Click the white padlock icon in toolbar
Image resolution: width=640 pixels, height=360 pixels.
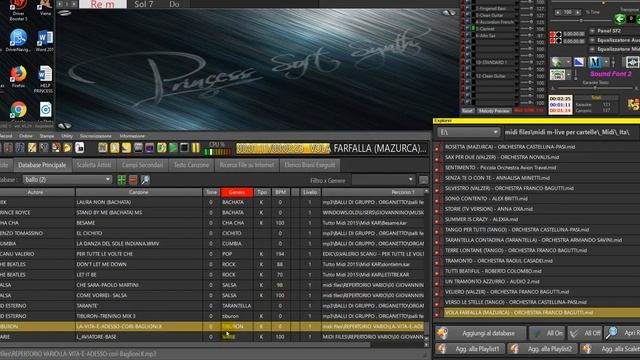pyautogui.click(x=80, y=147)
